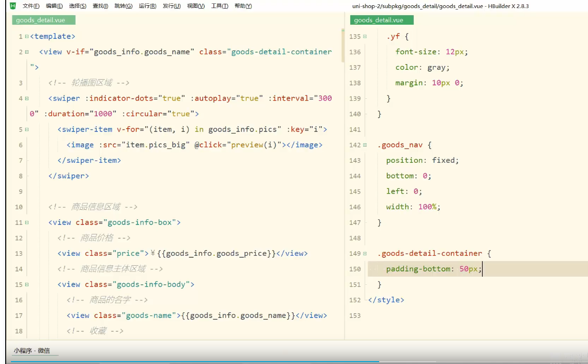Collapse the view block at line 2

[x=27, y=52]
